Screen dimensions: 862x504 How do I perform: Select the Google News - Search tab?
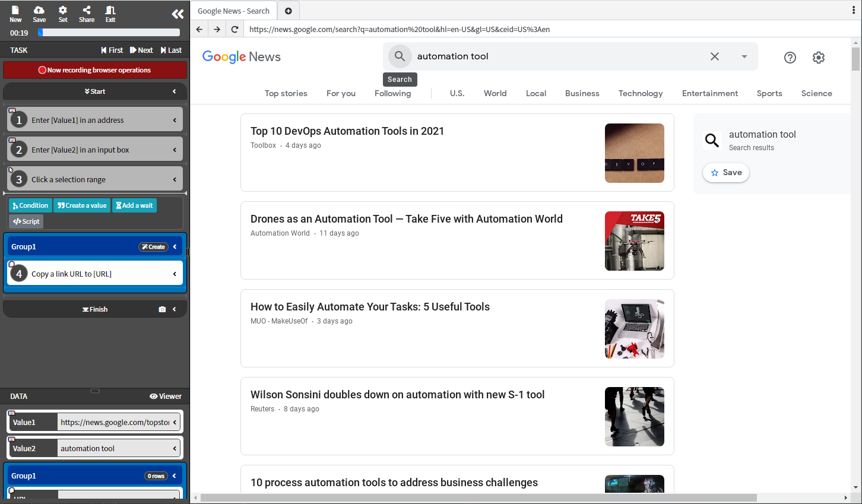point(233,11)
